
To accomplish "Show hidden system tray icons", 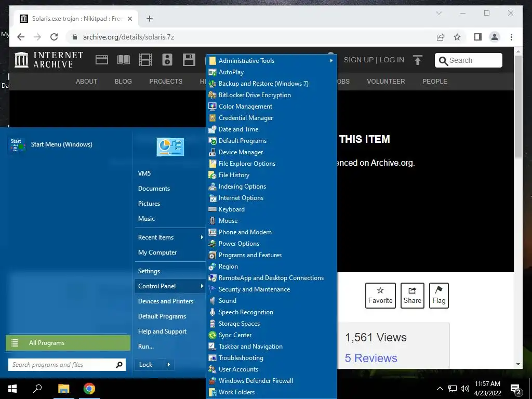I will pos(440,389).
